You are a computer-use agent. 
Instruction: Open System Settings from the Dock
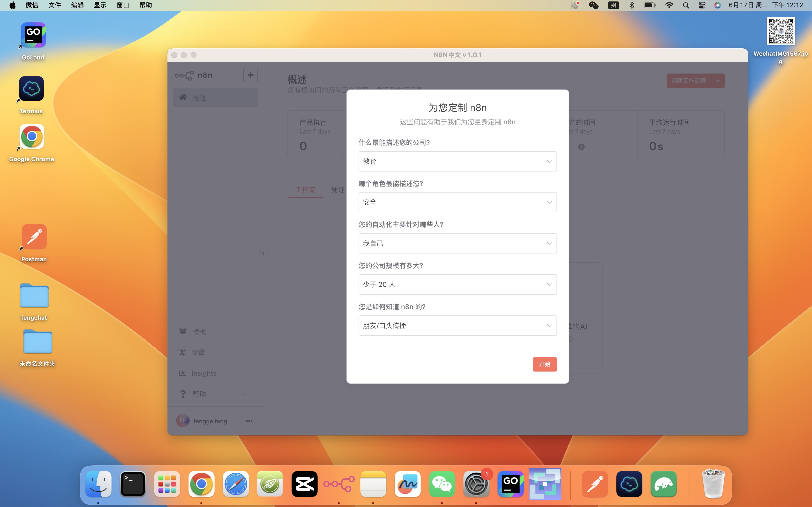(476, 484)
